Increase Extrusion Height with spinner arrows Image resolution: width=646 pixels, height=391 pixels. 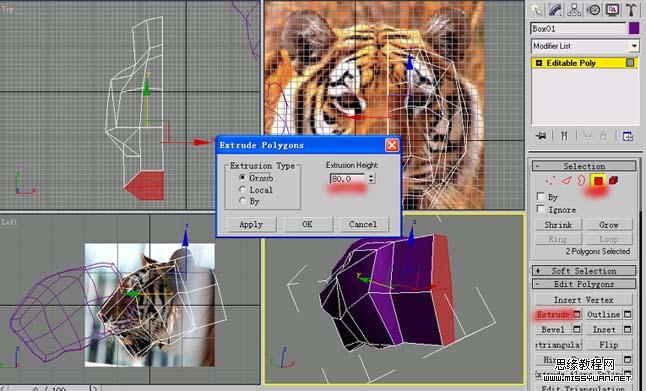point(371,176)
